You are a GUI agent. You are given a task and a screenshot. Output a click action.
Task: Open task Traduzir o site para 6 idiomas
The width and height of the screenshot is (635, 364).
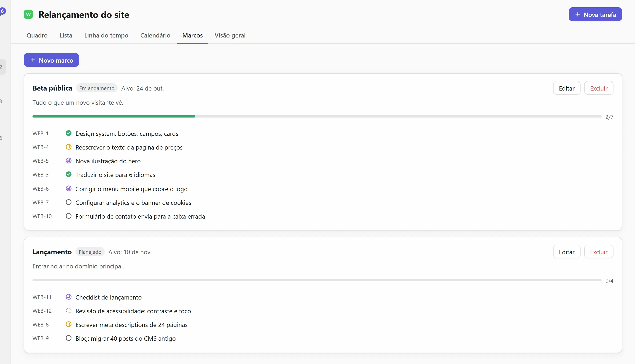point(115,175)
